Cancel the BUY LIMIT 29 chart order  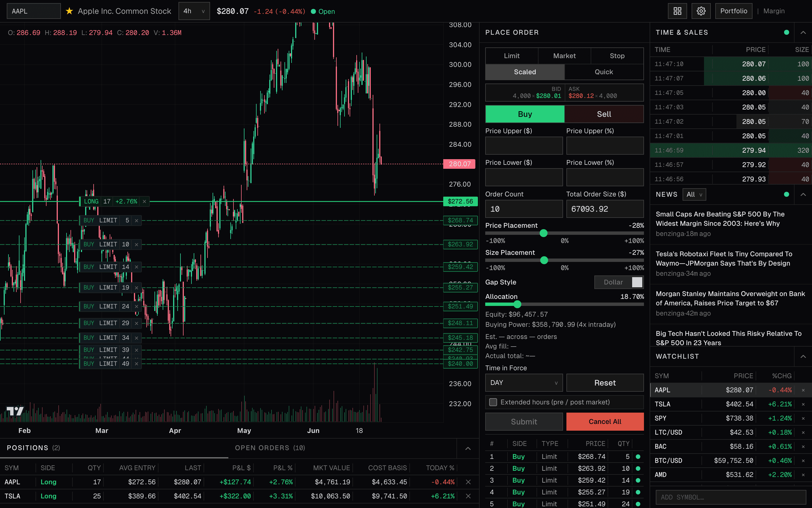pyautogui.click(x=136, y=323)
